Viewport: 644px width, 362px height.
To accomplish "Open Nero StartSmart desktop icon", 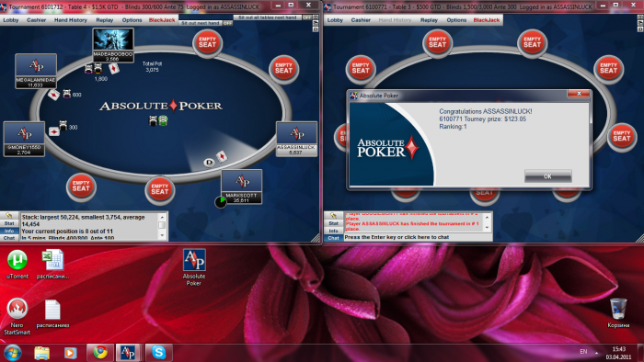I will (x=17, y=317).
